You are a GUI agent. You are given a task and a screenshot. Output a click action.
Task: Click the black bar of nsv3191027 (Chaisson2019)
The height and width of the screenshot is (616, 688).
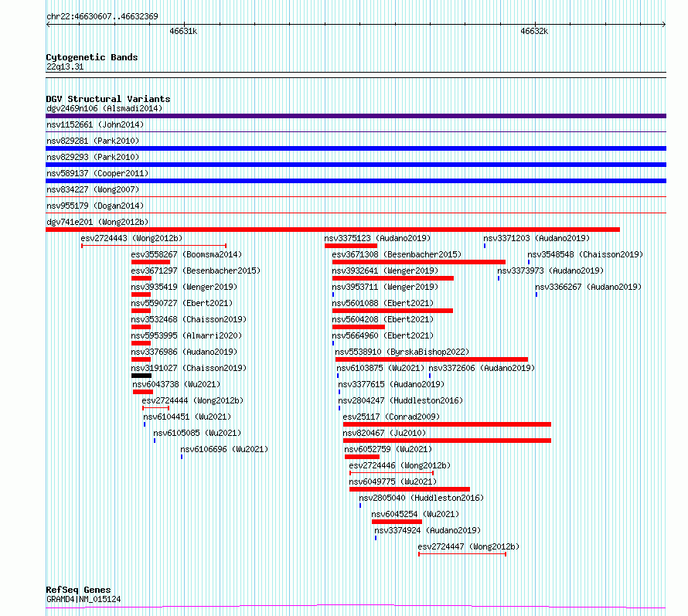tap(141, 376)
